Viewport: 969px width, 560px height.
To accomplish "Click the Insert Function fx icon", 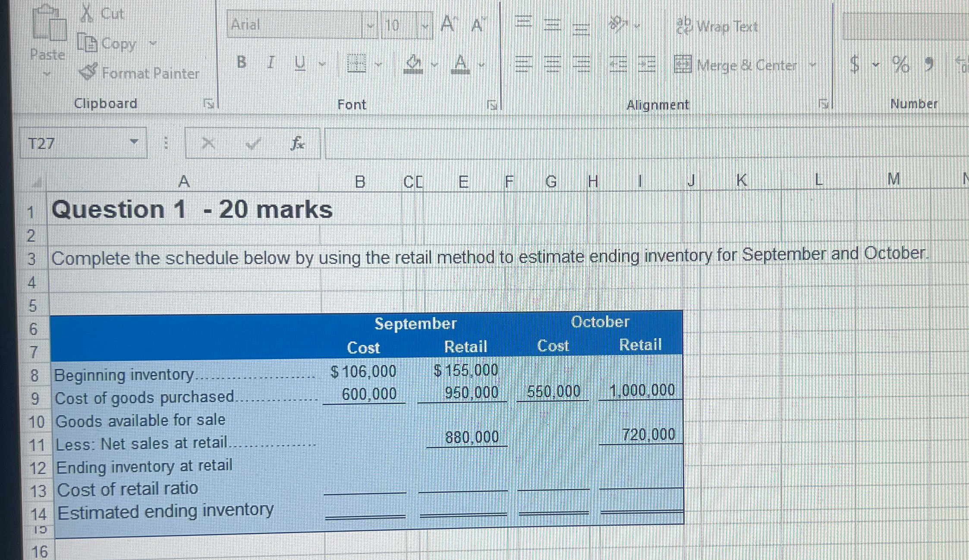I will pos(297,143).
